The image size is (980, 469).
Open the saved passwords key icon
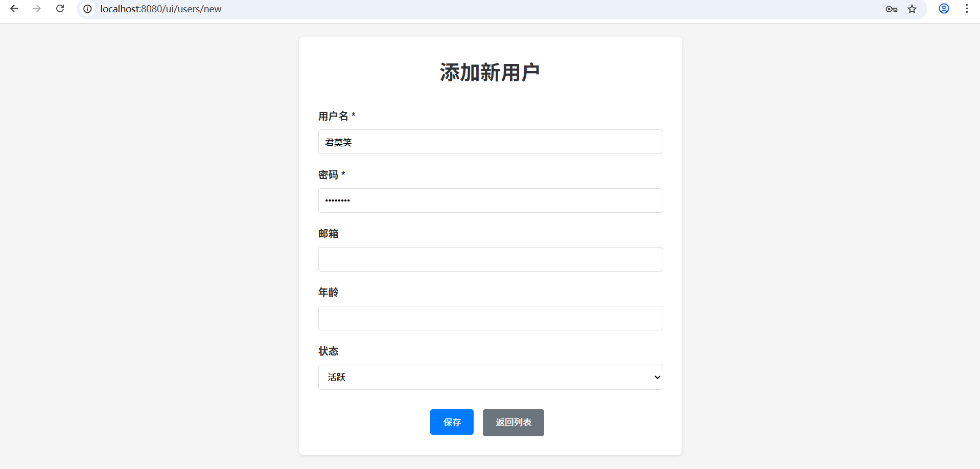pos(891,9)
